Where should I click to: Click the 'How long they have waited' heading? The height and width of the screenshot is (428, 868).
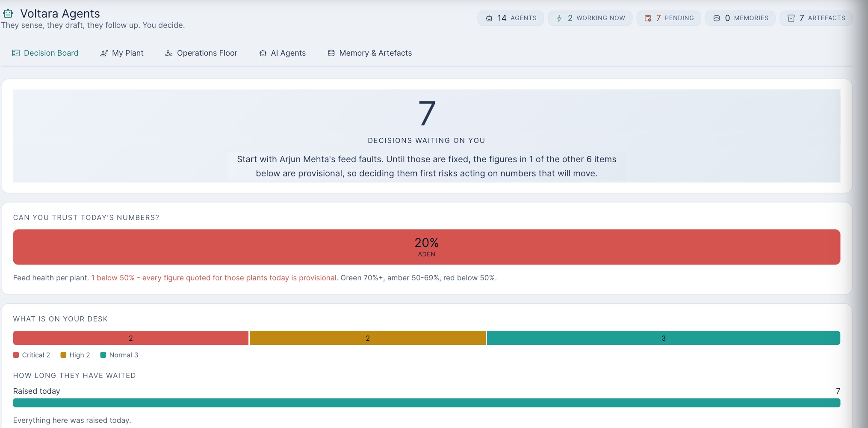pos(75,375)
